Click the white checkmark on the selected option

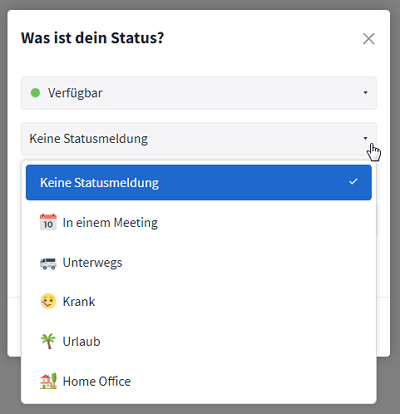353,182
